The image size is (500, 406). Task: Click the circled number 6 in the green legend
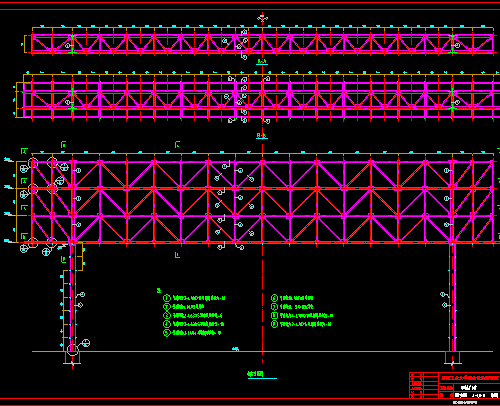[x=274, y=298]
